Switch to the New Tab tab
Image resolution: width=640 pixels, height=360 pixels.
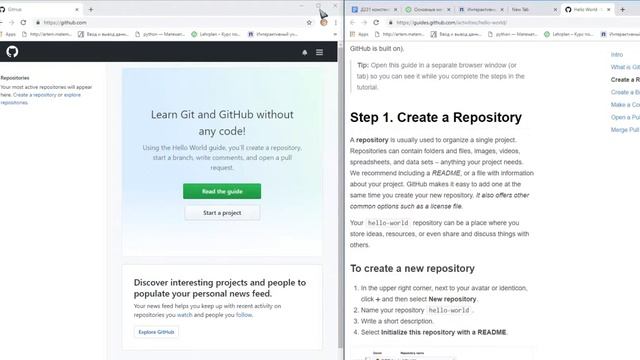point(534,9)
